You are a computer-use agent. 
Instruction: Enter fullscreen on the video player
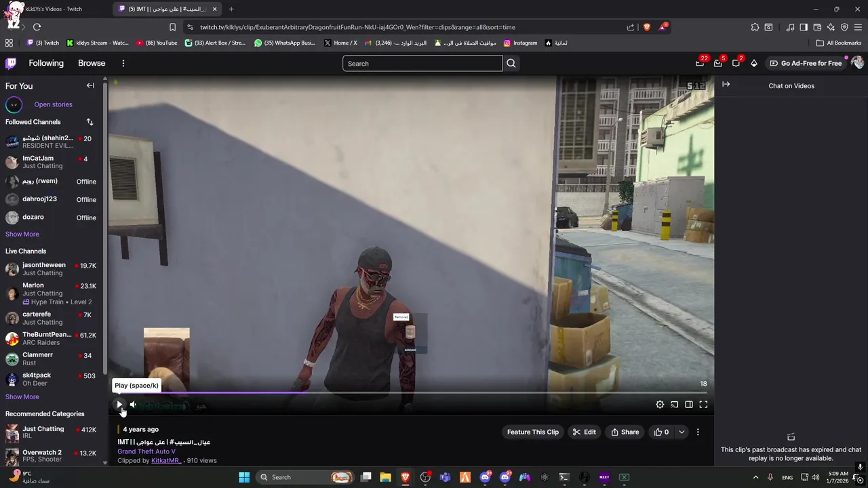703,405
